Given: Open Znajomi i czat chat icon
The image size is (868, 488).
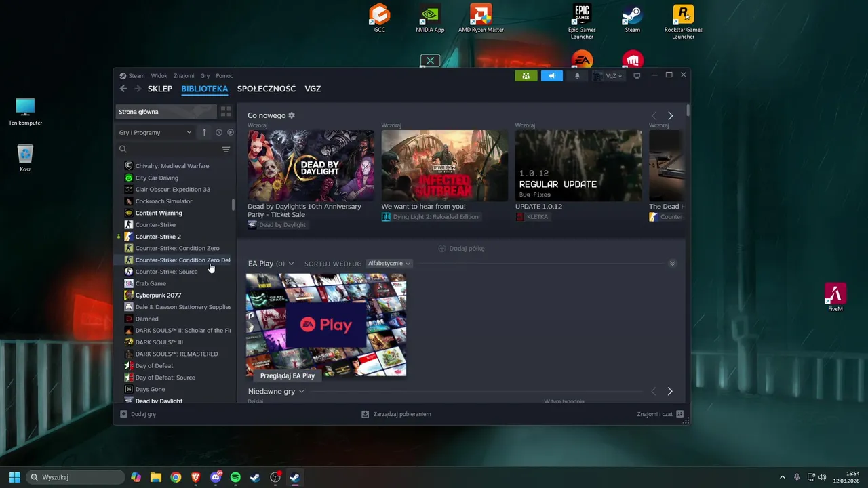Looking at the screenshot, I should coord(680,414).
